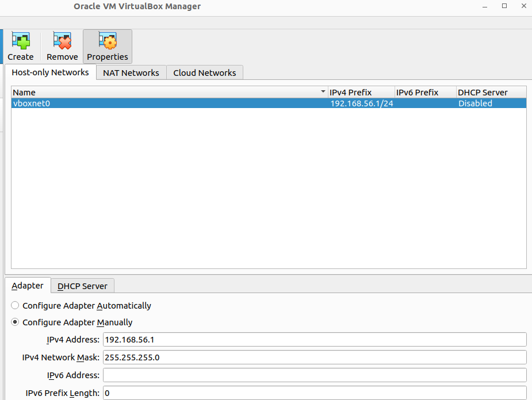The height and width of the screenshot is (400, 532).
Task: Minimize the VirtualBox Manager window
Action: [485, 6]
